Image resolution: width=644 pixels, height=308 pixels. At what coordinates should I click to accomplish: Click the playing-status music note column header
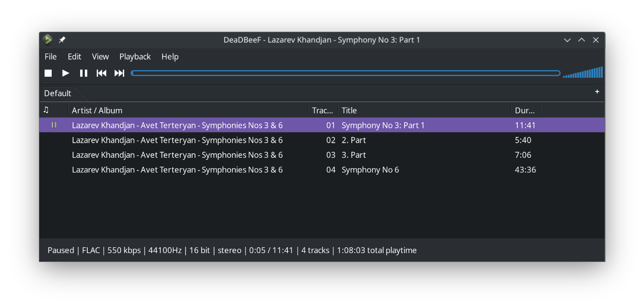pyautogui.click(x=46, y=110)
